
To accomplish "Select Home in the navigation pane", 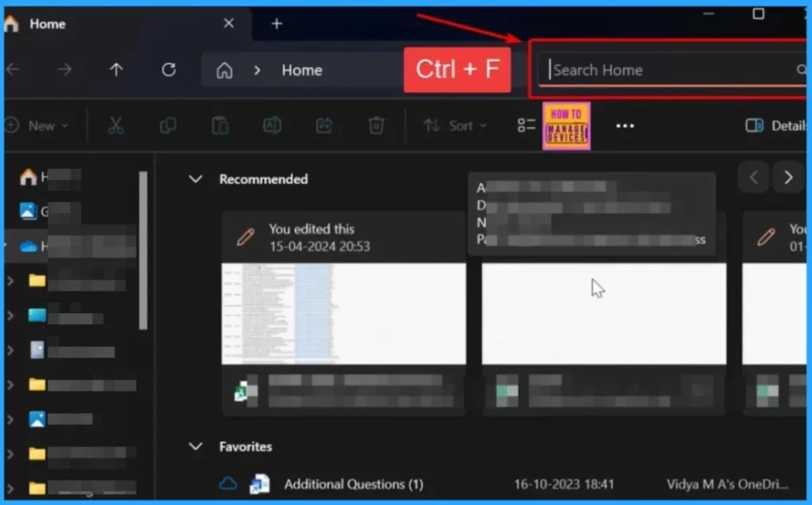I will [x=49, y=178].
